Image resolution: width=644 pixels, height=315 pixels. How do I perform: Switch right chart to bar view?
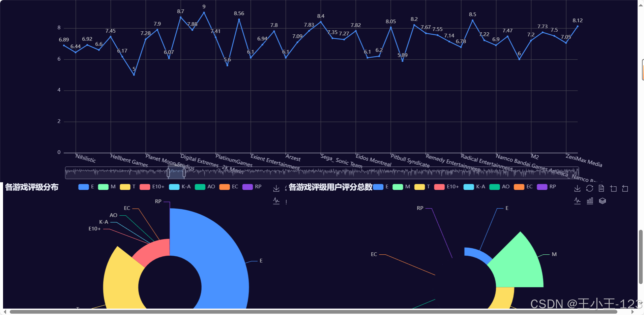(590, 201)
